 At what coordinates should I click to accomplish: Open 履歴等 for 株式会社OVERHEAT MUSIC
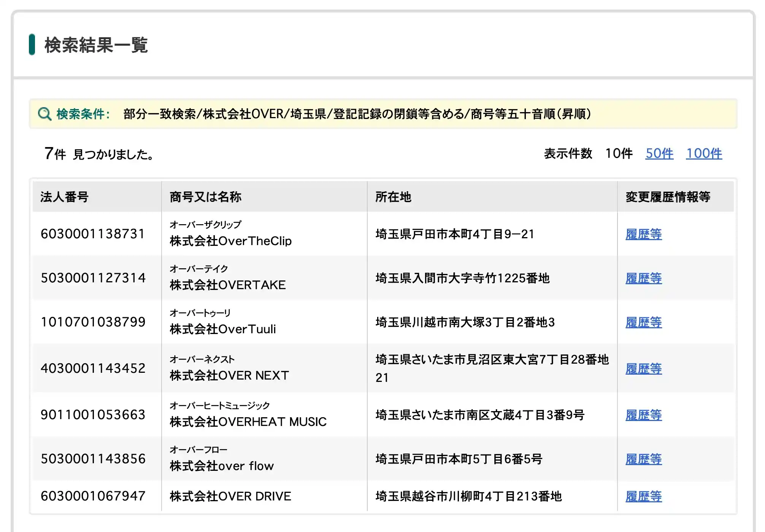pos(643,415)
